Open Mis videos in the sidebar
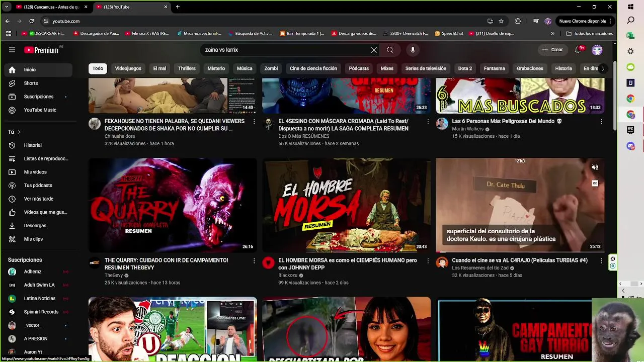 (x=38, y=172)
